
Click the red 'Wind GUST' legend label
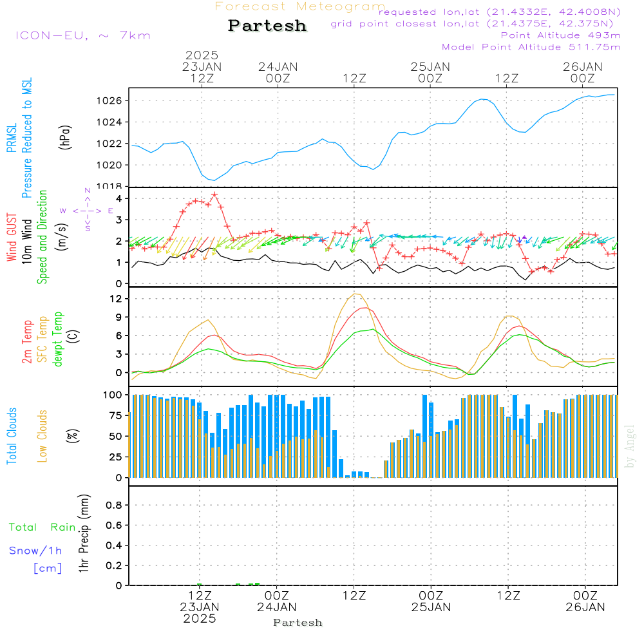coord(12,238)
